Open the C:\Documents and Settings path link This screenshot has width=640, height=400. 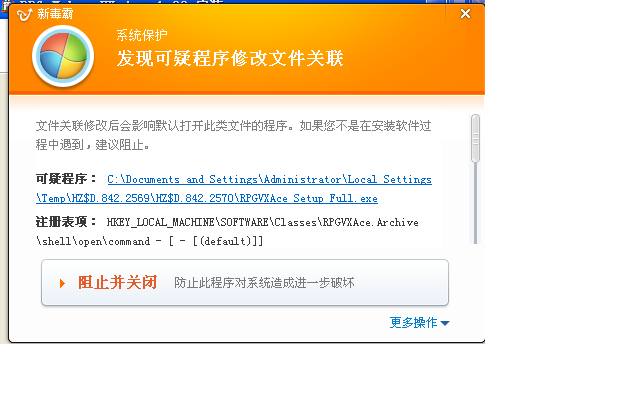pyautogui.click(x=269, y=179)
